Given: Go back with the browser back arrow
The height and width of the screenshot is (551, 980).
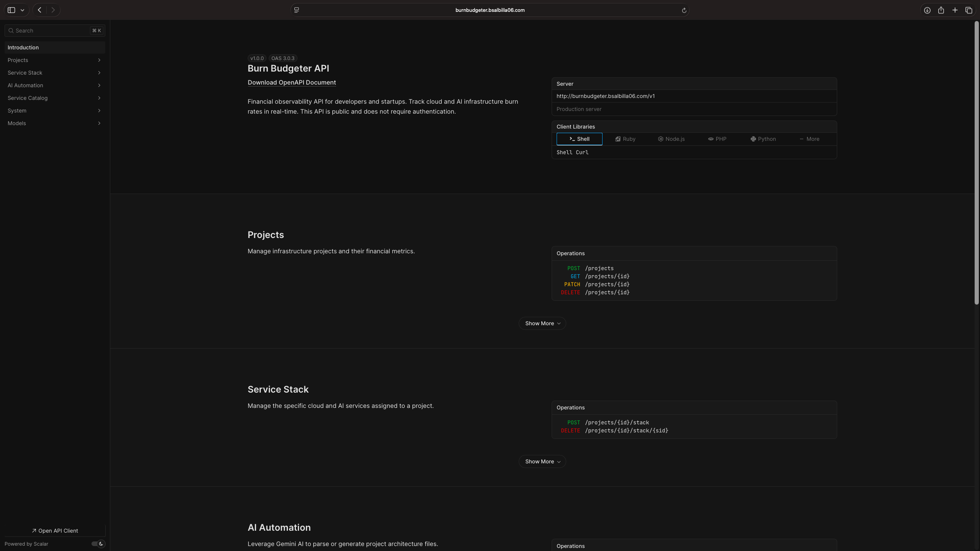Looking at the screenshot, I should point(39,10).
